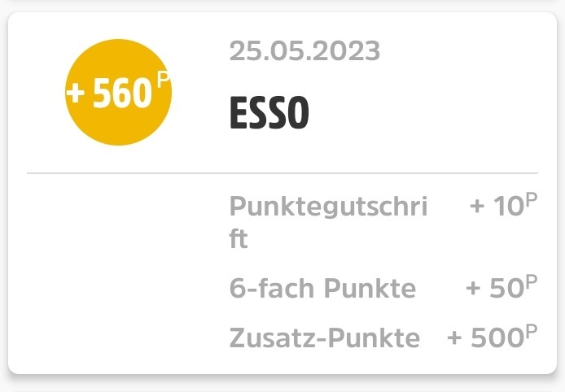The width and height of the screenshot is (565, 392).
Task: Click the horizontal divider line under ESSO
Action: (282, 173)
